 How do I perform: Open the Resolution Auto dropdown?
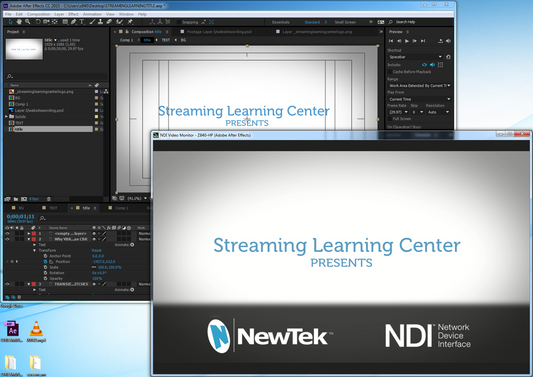438,112
